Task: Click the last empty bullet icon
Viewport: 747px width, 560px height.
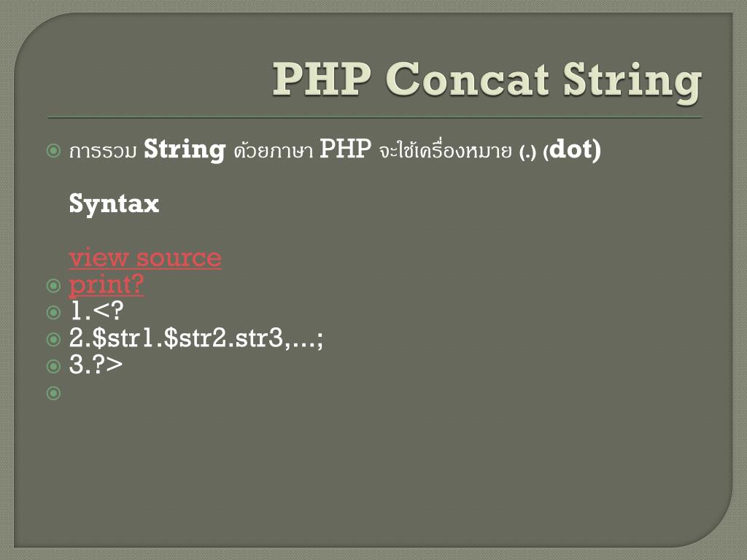Action: point(54,393)
